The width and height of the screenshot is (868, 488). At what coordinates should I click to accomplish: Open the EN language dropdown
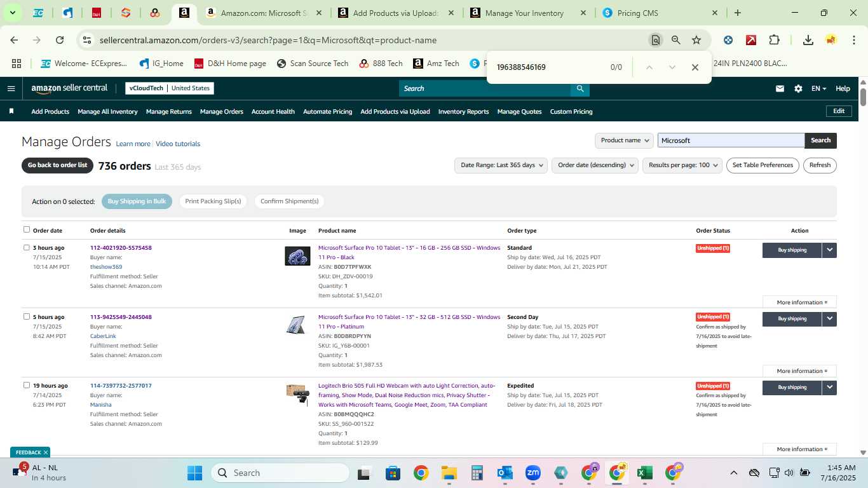[x=818, y=89]
